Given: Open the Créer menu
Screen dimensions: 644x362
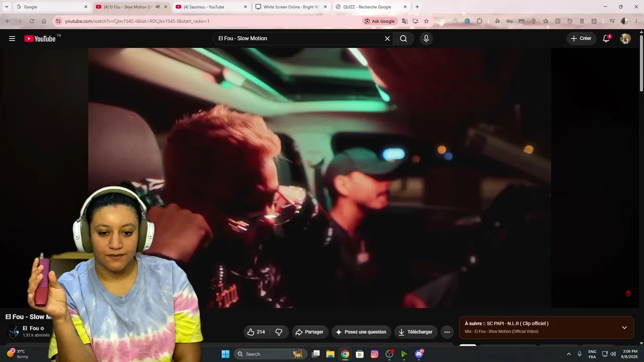Looking at the screenshot, I should pos(581,39).
